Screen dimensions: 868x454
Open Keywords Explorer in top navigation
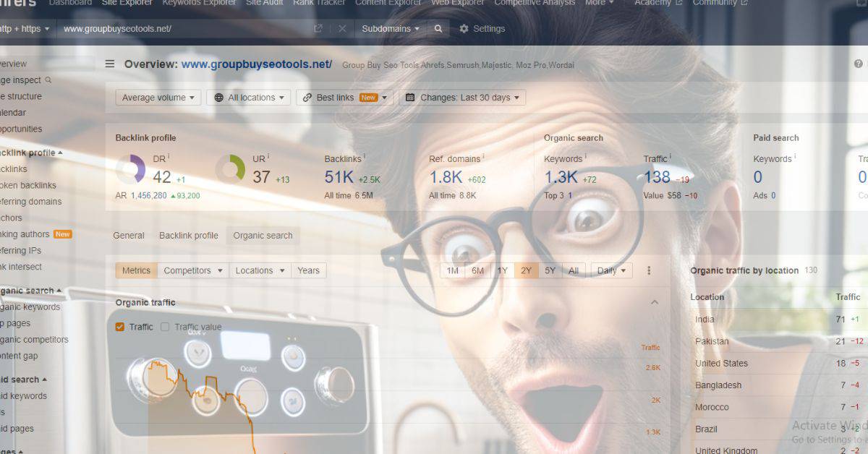(x=199, y=3)
